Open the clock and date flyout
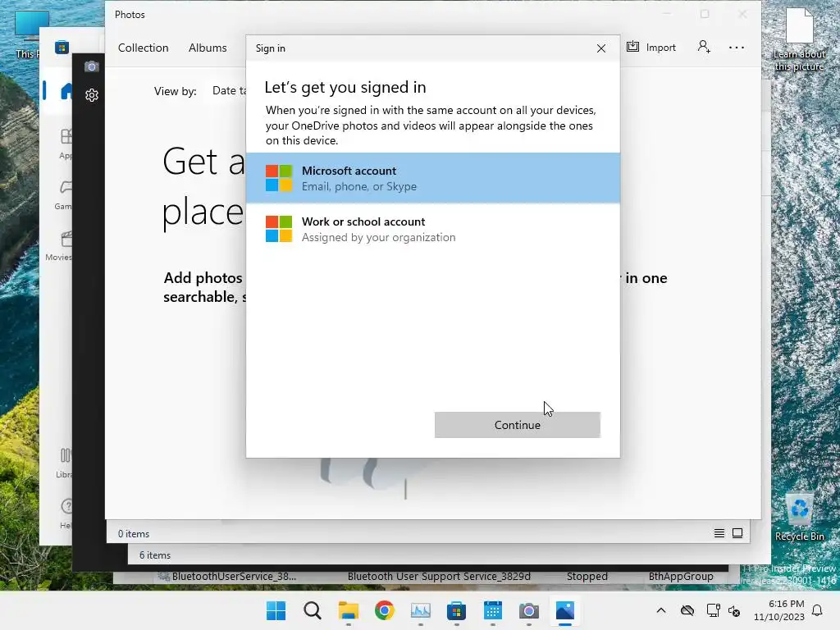840x630 pixels. point(779,610)
